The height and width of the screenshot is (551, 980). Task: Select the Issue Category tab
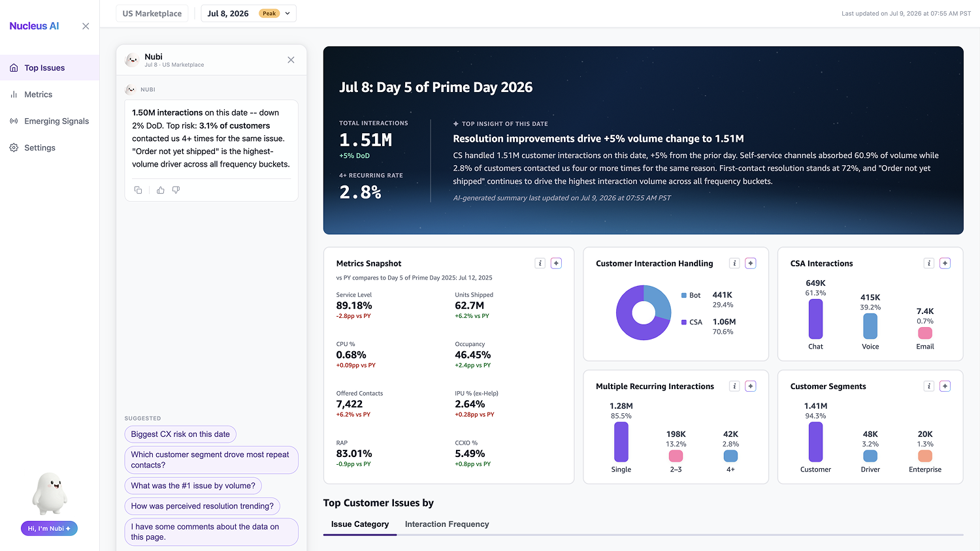360,524
